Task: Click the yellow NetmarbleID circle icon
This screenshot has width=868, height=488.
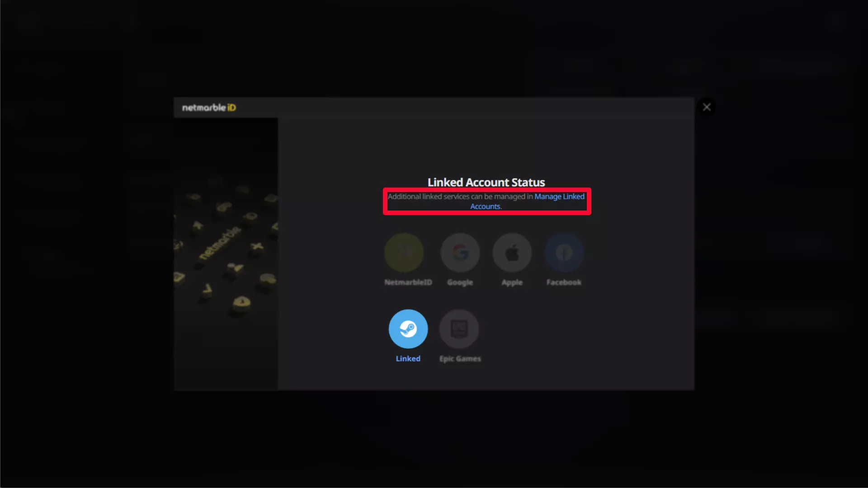Action: 404,253
